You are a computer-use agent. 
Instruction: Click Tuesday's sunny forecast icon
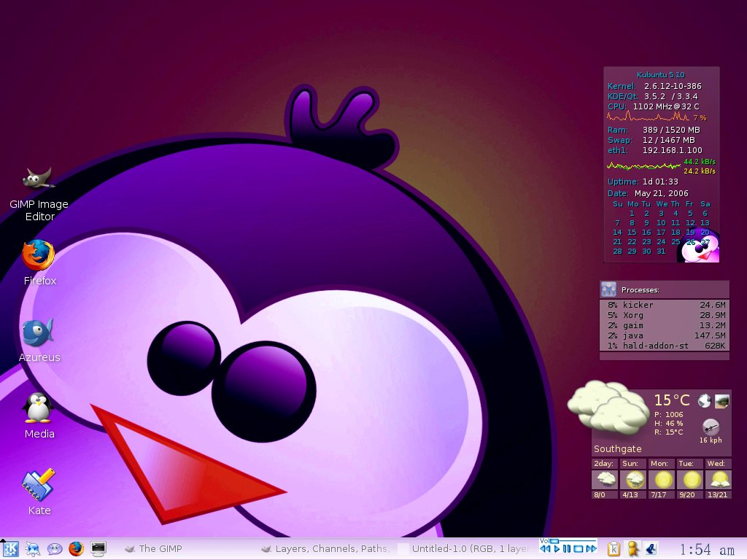[690, 480]
